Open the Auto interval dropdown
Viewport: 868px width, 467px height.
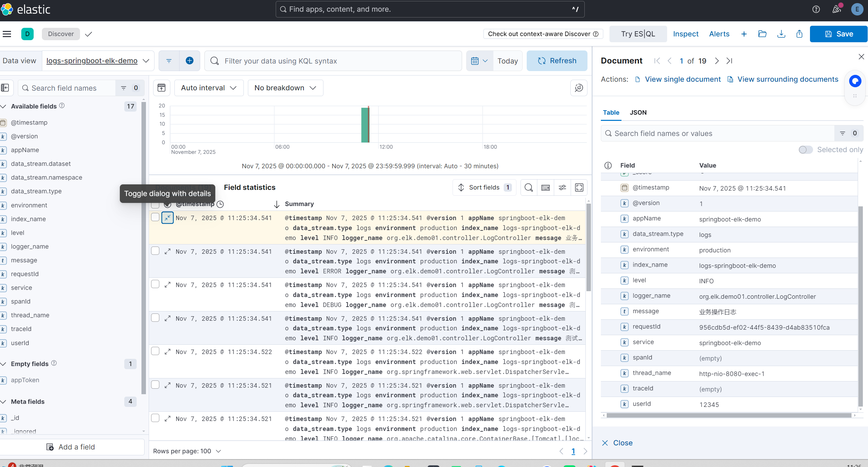209,88
